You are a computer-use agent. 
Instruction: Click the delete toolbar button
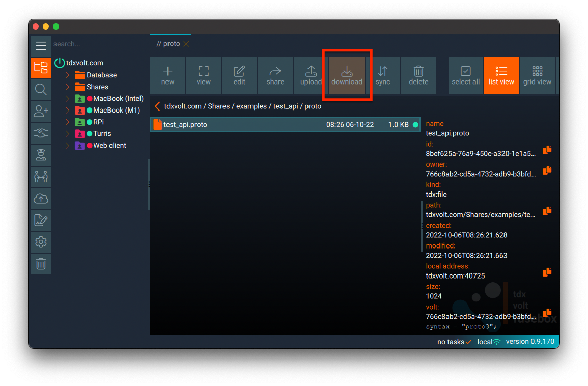point(418,75)
